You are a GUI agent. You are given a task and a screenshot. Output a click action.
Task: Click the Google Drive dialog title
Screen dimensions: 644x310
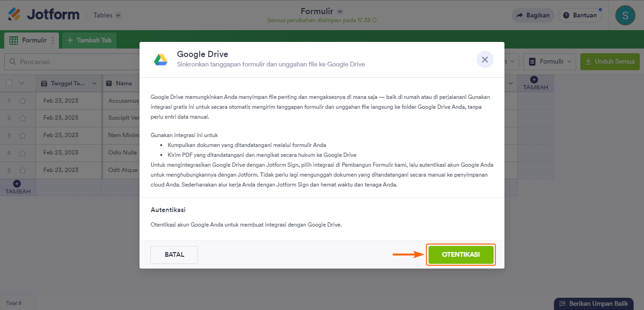click(x=202, y=54)
